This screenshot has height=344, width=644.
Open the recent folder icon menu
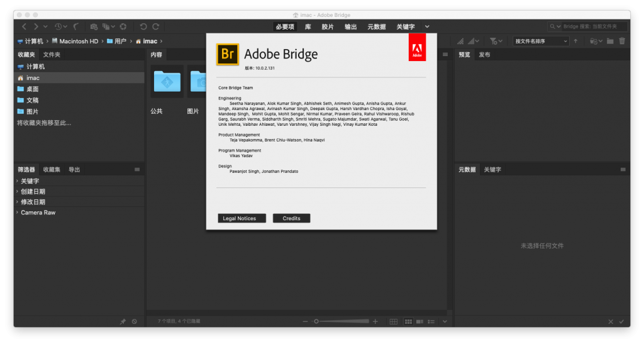click(x=596, y=41)
